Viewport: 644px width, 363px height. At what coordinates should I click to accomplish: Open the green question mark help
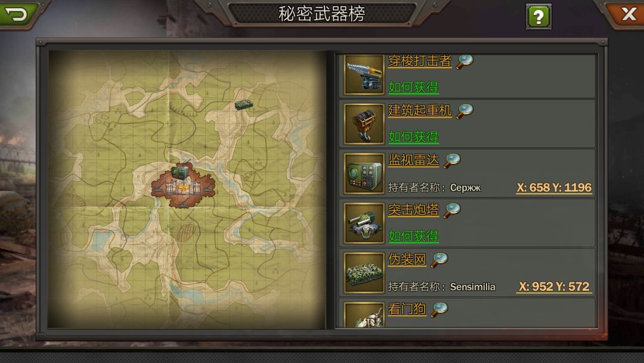tap(538, 17)
